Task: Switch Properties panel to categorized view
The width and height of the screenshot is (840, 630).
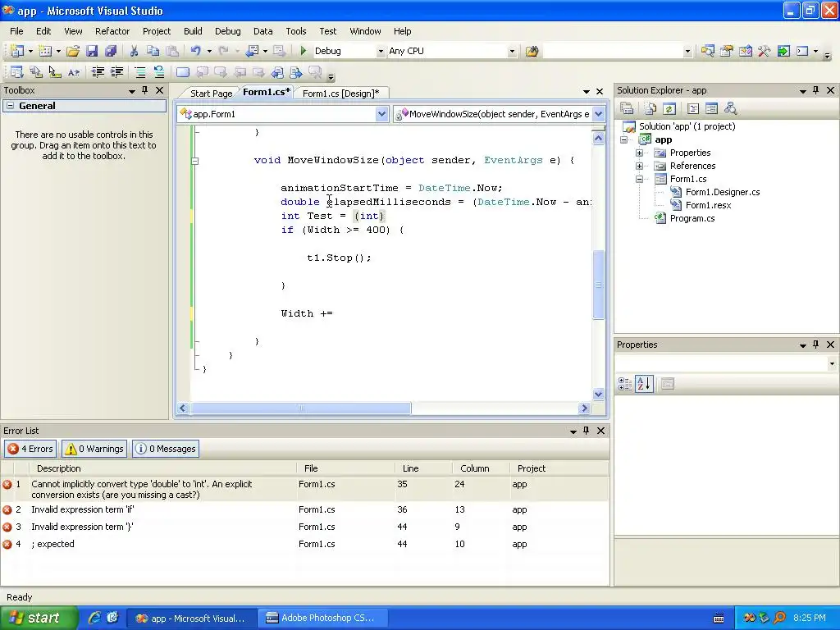Action: [x=624, y=384]
